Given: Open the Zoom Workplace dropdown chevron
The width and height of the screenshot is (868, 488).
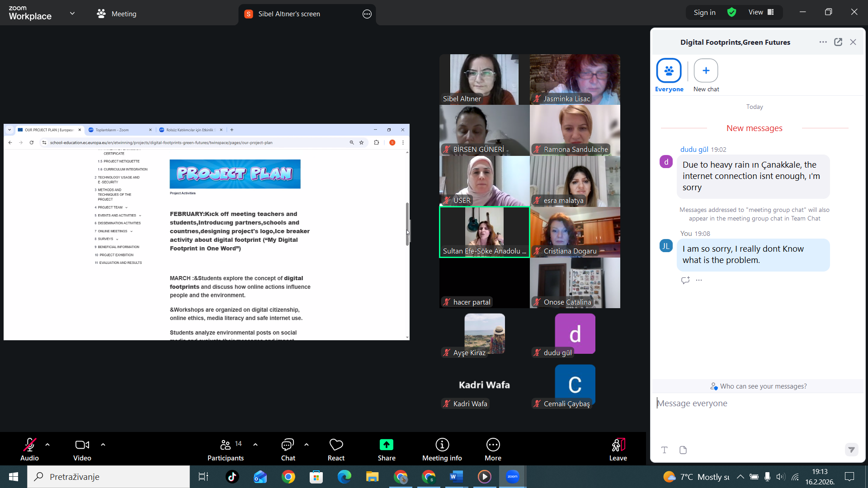Looking at the screenshot, I should click(72, 14).
